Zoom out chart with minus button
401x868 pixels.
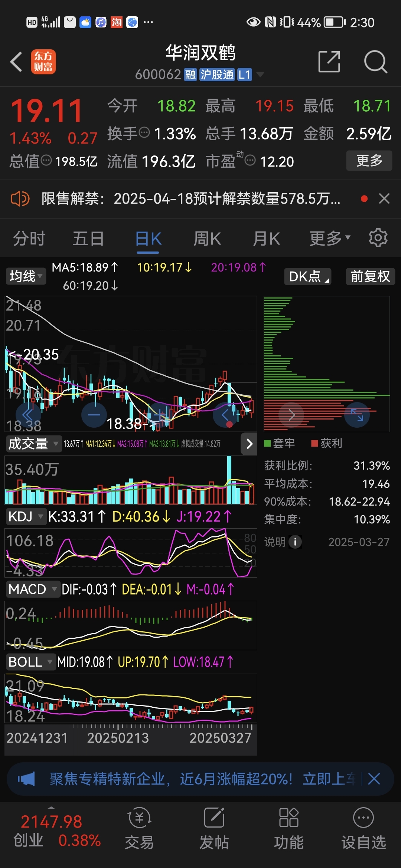[x=94, y=415]
